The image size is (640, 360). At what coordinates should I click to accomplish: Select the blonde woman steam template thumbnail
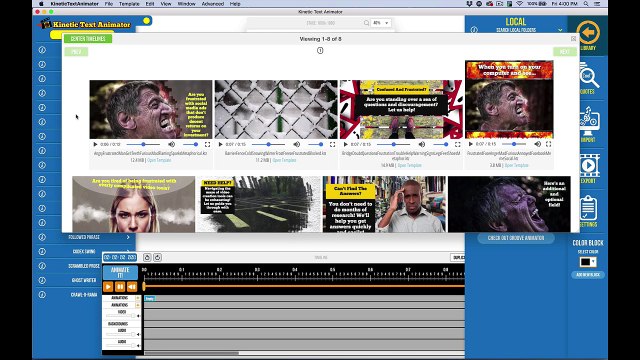(x=133, y=204)
